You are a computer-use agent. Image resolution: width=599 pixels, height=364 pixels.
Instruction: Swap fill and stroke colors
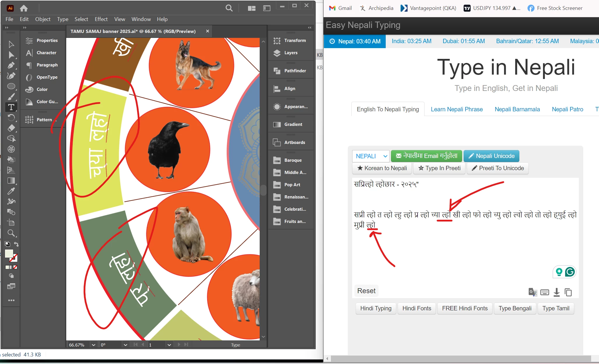coord(16,244)
